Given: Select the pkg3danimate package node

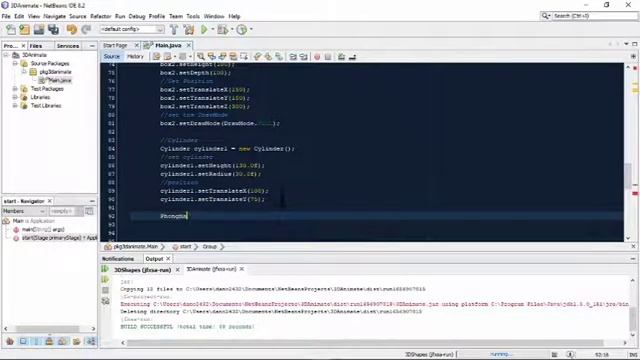Looking at the screenshot, I should tap(55, 72).
